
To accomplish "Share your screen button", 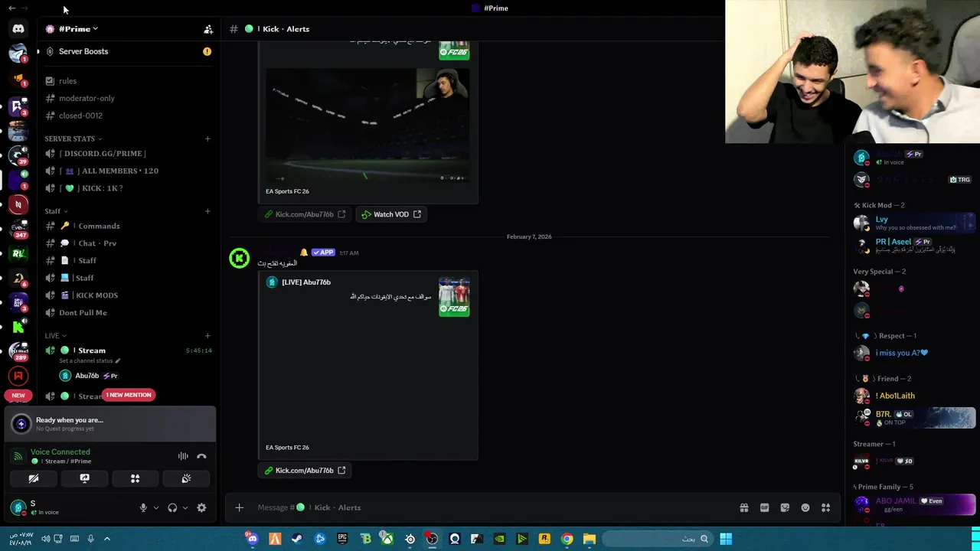I will click(84, 478).
